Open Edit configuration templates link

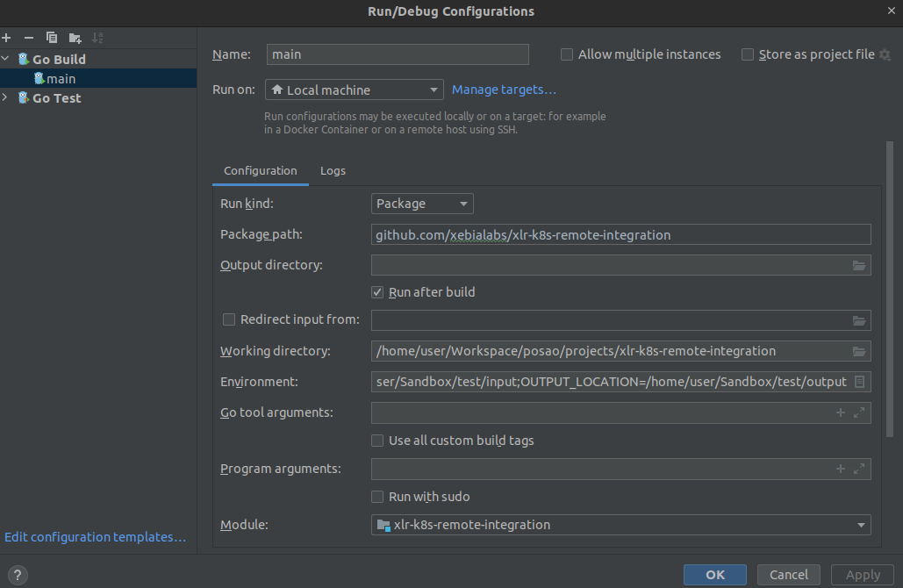pos(95,537)
